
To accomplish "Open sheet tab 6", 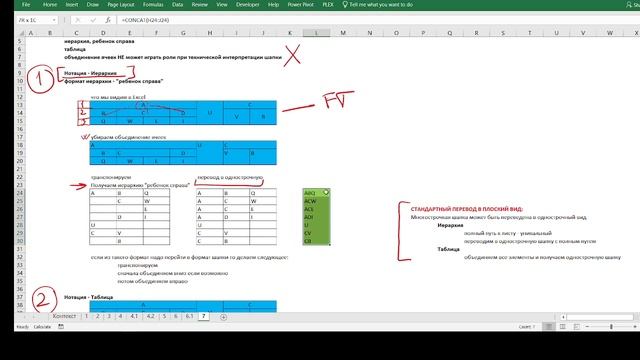I will coord(176,316).
